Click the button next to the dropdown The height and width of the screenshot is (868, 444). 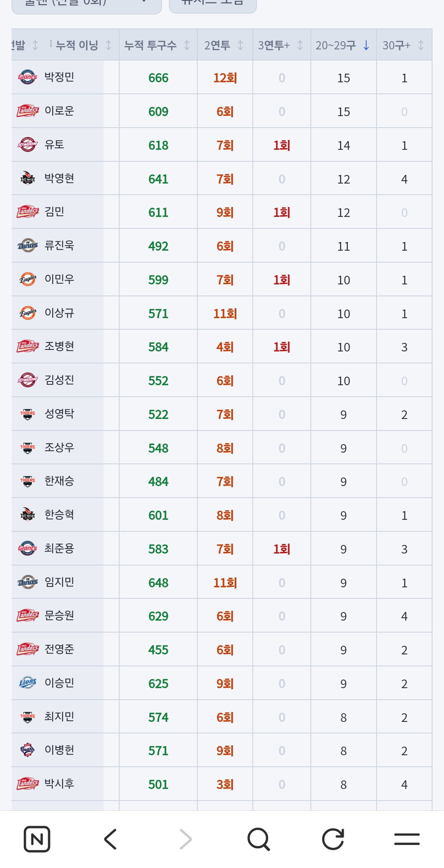[x=213, y=4]
